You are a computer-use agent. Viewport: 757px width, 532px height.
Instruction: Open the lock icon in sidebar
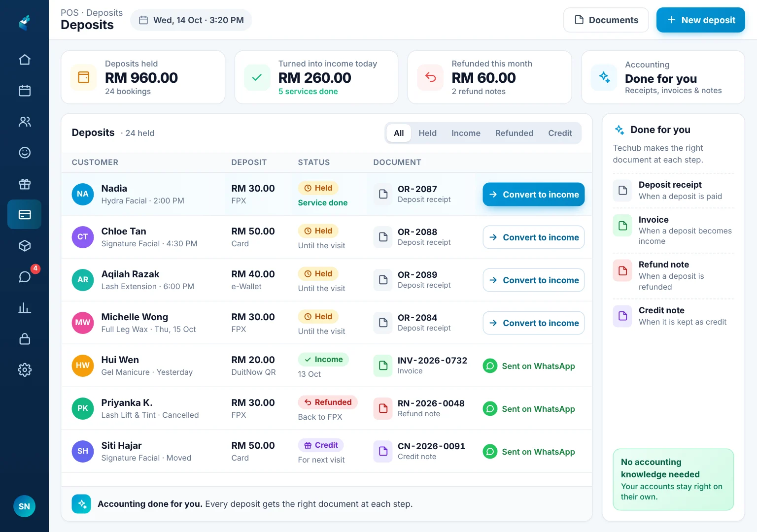tap(25, 339)
